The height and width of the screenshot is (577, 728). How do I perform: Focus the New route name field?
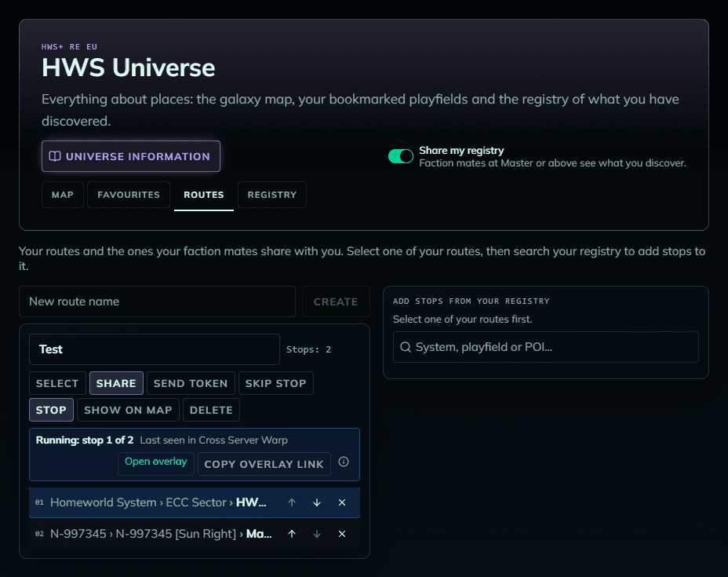(157, 301)
